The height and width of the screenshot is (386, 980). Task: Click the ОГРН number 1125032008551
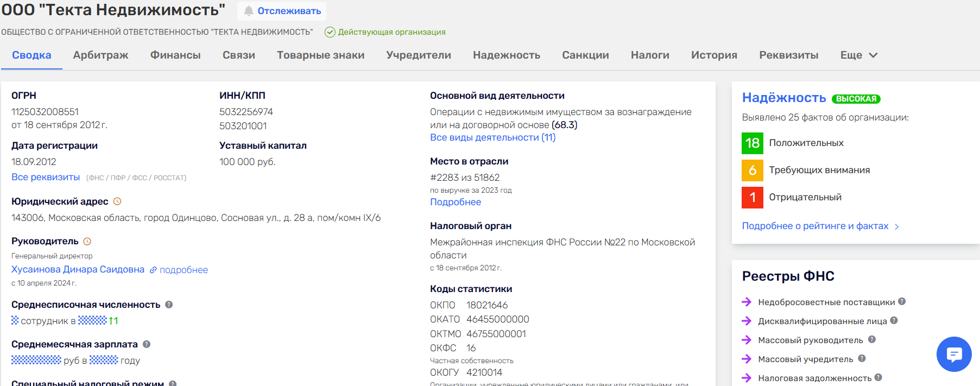pyautogui.click(x=45, y=112)
